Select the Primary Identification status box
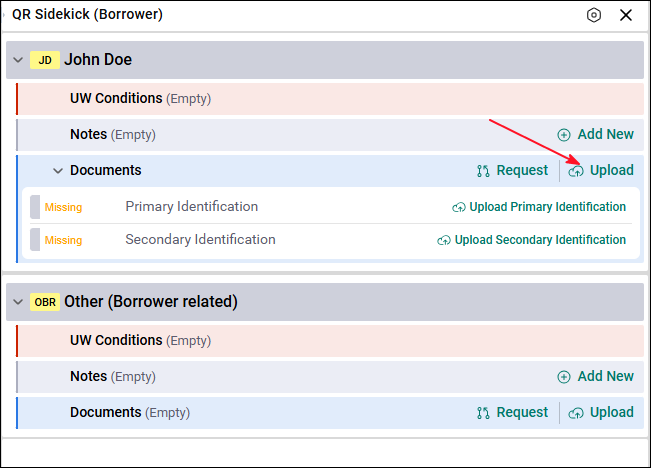The height and width of the screenshot is (468, 651). coord(35,207)
